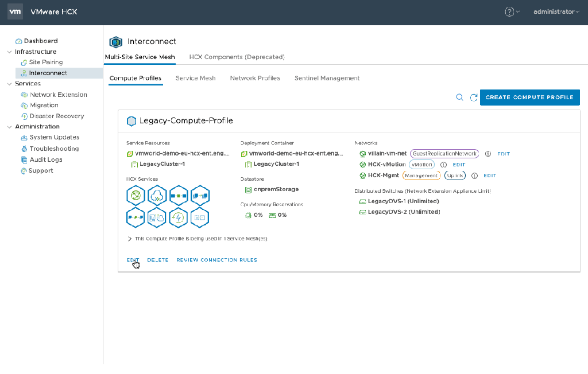Click the Review Connection Rules link
The height and width of the screenshot is (374, 588).
click(x=216, y=260)
